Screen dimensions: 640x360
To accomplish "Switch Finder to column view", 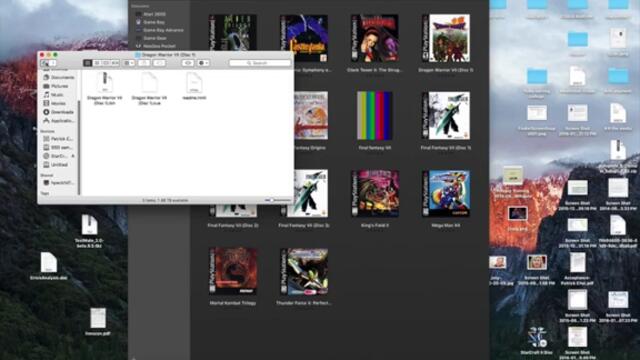I will coord(106,63).
